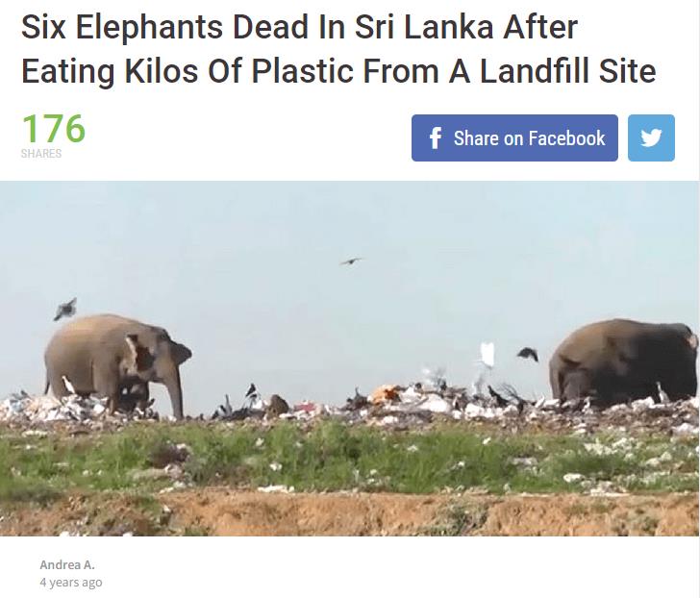The image size is (700, 598).
Task: Click the black crow flying near dark elephant
Action: point(528,354)
